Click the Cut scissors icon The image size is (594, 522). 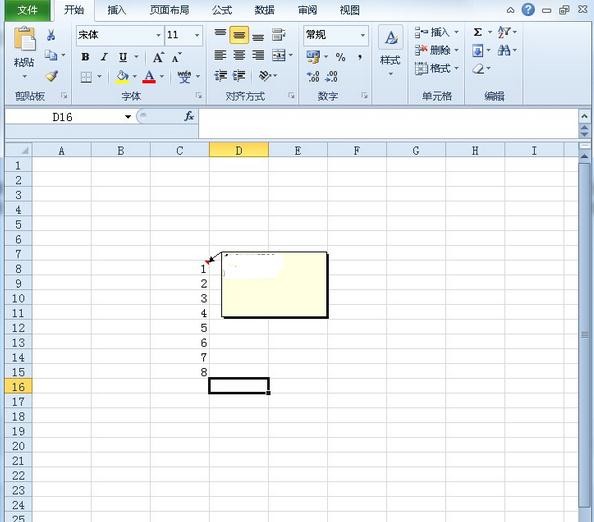coord(51,35)
